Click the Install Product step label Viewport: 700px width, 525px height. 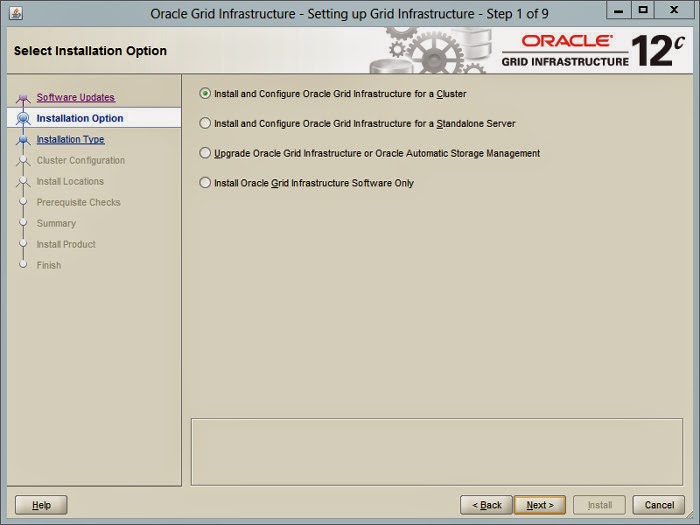click(66, 244)
